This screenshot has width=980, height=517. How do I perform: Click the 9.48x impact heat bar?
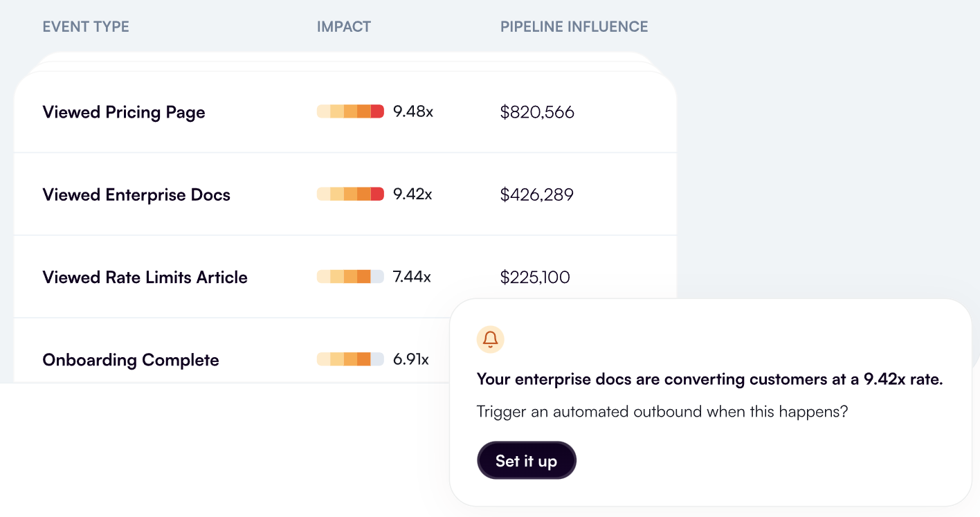[x=350, y=111]
